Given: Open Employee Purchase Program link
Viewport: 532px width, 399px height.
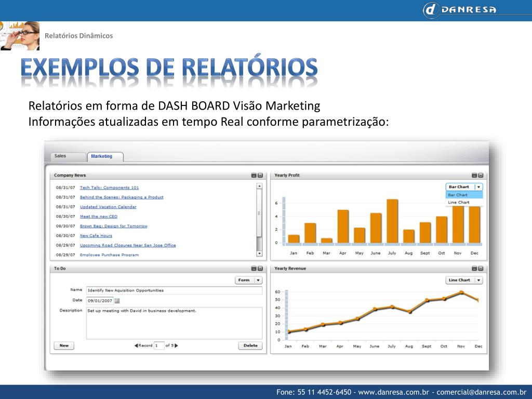Looking at the screenshot, I should [x=109, y=255].
